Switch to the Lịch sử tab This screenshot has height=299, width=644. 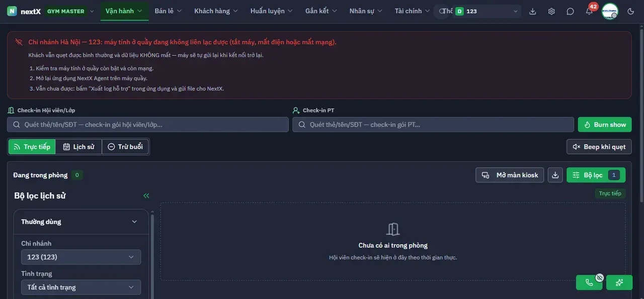[x=78, y=147]
